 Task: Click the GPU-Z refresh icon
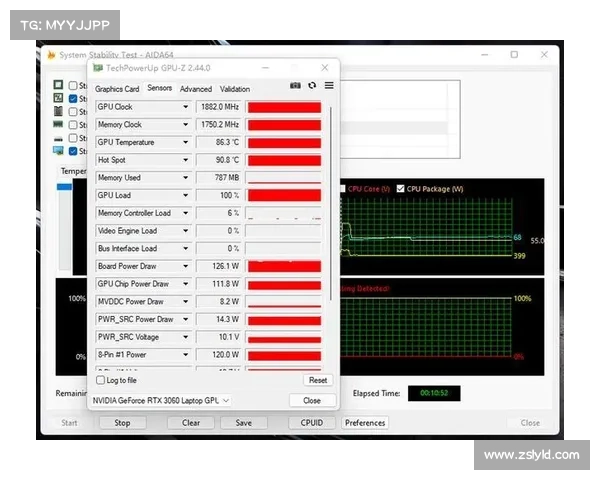pyautogui.click(x=312, y=85)
